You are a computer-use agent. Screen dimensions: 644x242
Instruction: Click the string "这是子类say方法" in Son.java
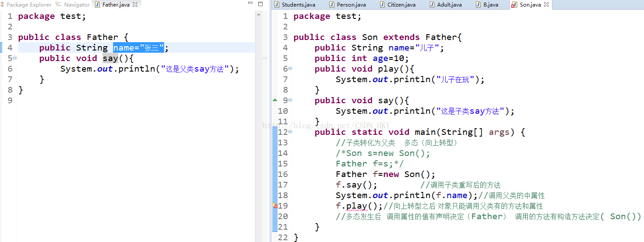470,111
